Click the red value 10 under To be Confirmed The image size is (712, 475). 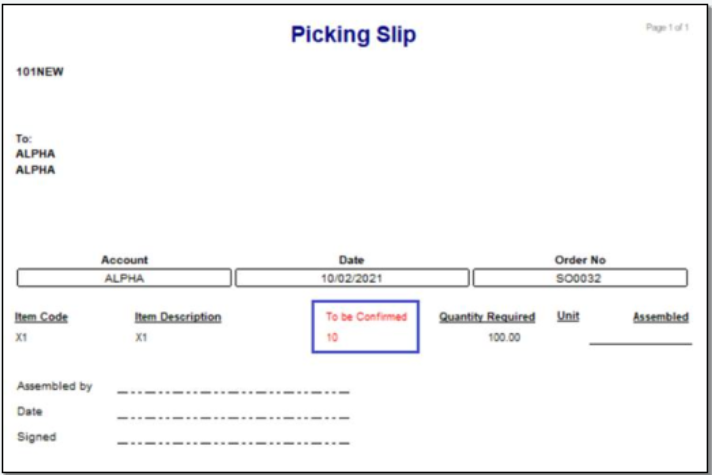332,337
